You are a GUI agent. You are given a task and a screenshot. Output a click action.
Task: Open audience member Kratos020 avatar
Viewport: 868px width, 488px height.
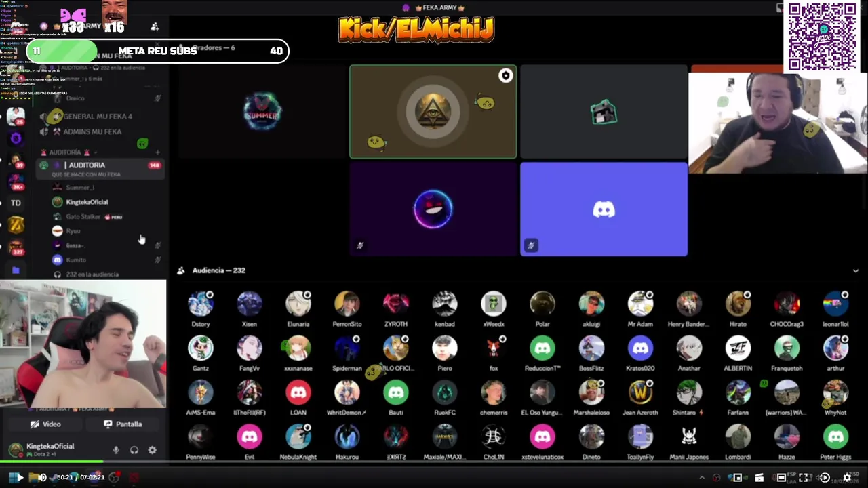[640, 348]
